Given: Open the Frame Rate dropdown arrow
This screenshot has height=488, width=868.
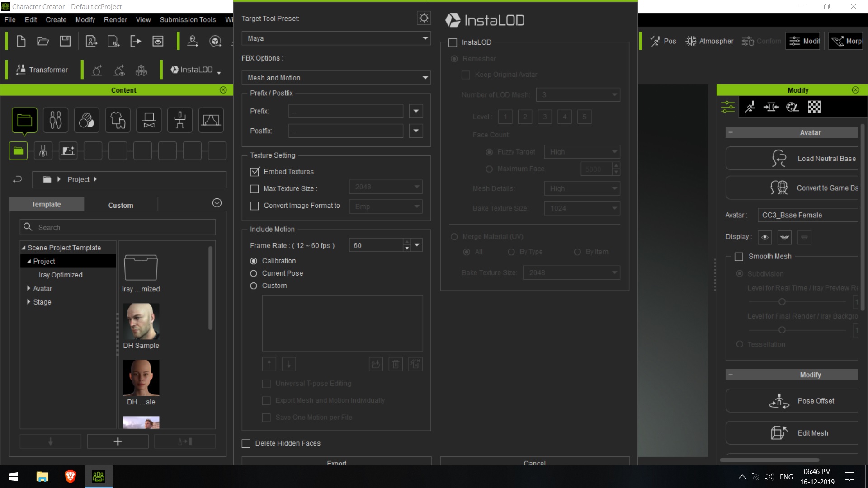Looking at the screenshot, I should click(417, 245).
